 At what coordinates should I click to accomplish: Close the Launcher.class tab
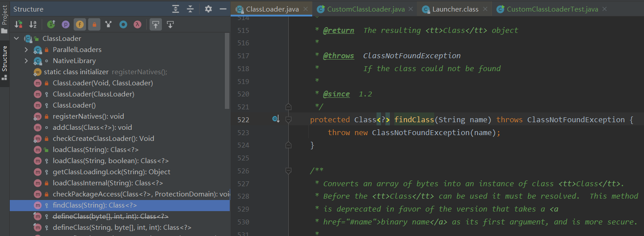click(x=485, y=9)
